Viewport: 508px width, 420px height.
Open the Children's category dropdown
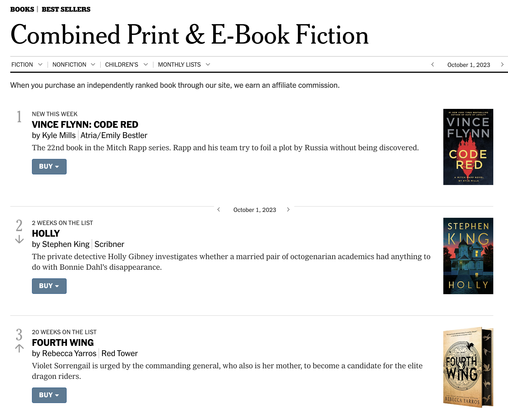[127, 64]
